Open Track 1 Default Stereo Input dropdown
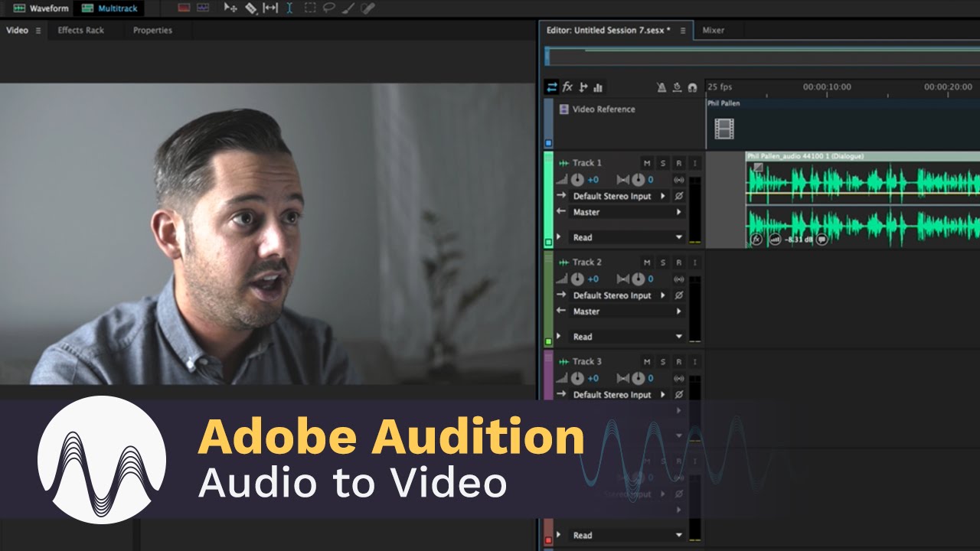Screen dimensions: 980x551 619,196
